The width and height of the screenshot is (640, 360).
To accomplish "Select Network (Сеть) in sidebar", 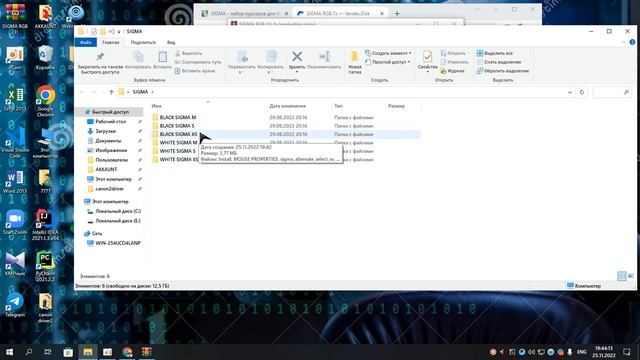I will click(x=97, y=233).
